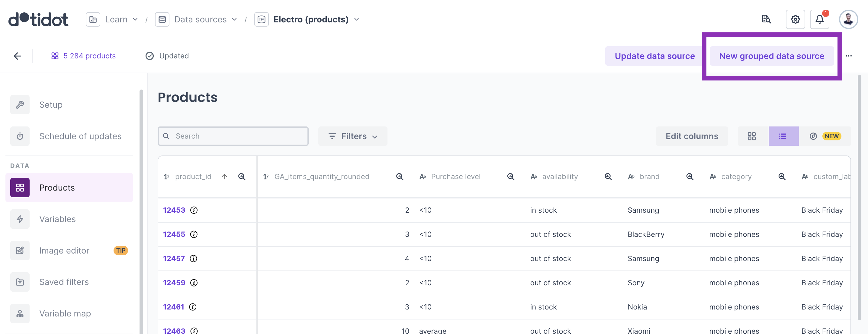
Task: Click the New grouped data source button
Action: tap(771, 56)
